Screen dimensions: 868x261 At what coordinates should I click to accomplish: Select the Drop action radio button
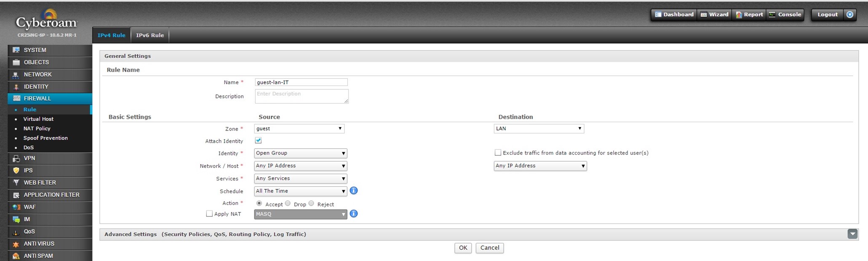(x=288, y=203)
